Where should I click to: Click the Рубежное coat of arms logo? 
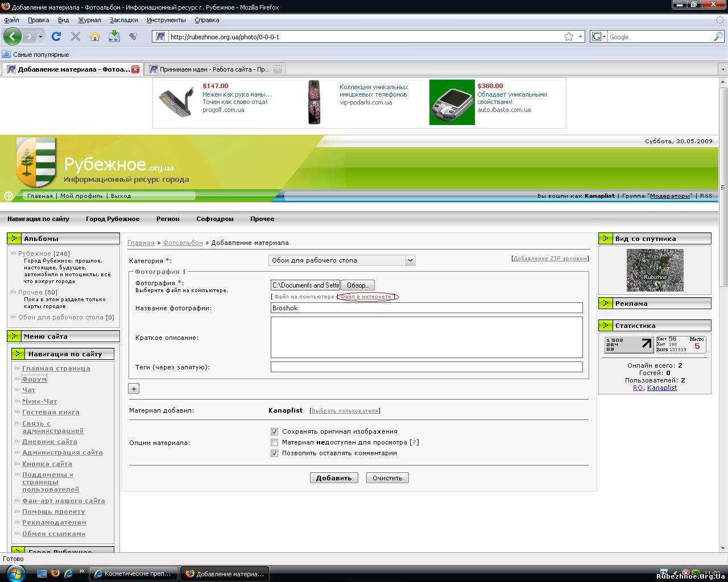pyautogui.click(x=36, y=162)
